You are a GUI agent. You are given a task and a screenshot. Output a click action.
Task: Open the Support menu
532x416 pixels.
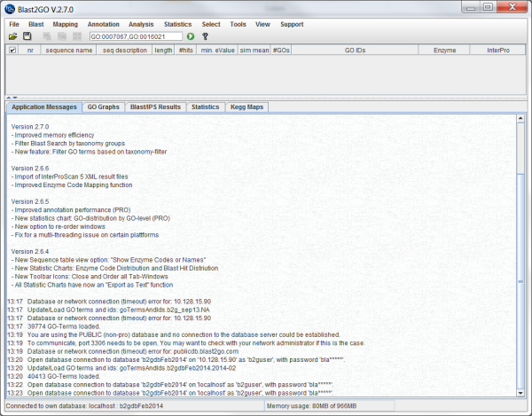tap(292, 24)
